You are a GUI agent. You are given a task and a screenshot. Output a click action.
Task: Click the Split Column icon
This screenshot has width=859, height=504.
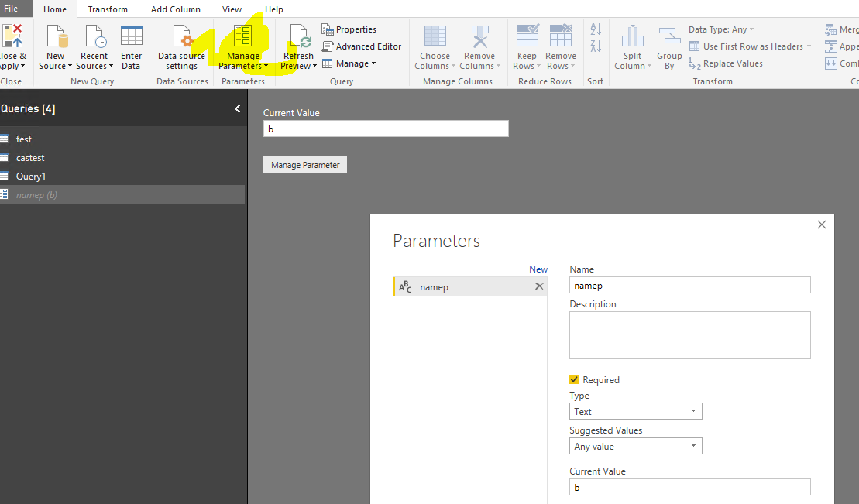633,36
